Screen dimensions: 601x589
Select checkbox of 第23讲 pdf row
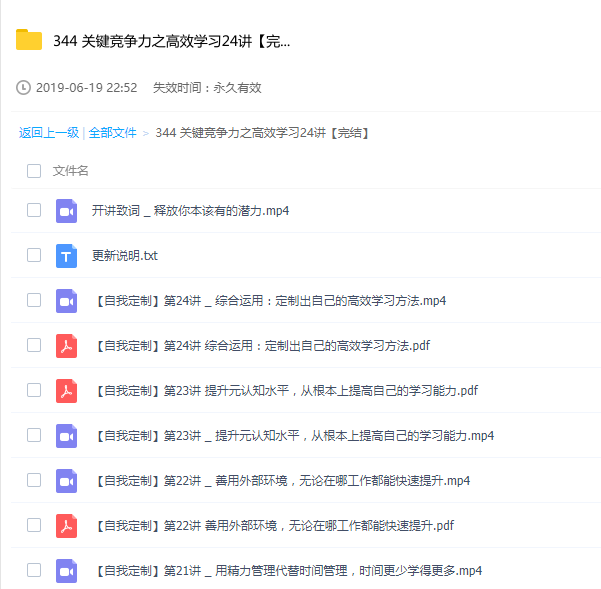(x=34, y=390)
